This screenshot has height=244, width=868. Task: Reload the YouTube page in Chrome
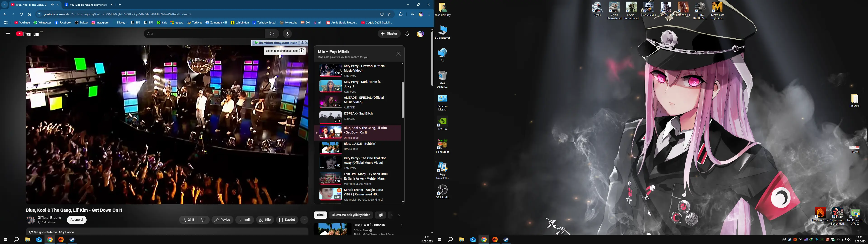point(21,14)
